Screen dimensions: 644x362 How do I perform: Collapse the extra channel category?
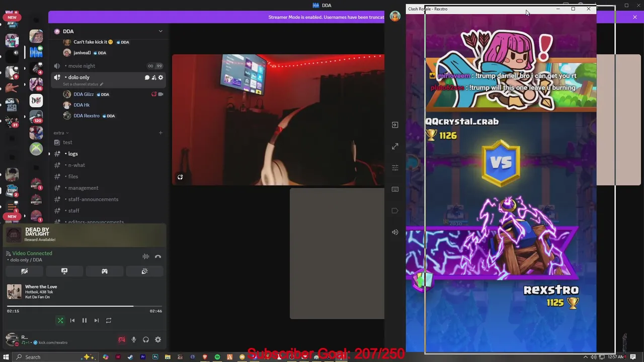[x=61, y=133]
